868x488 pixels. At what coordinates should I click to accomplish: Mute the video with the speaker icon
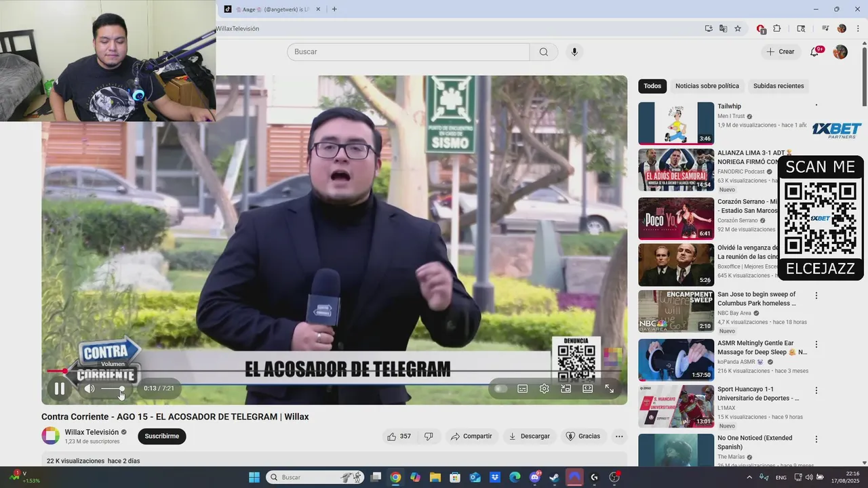point(90,389)
